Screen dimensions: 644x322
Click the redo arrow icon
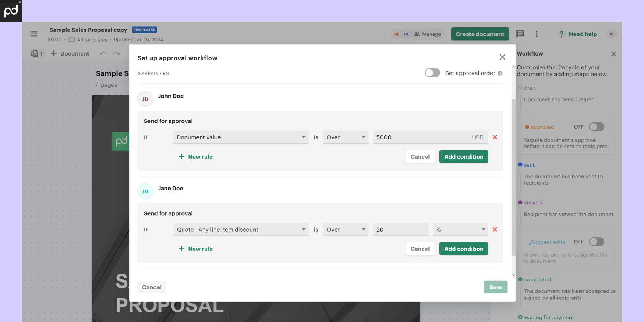click(116, 54)
